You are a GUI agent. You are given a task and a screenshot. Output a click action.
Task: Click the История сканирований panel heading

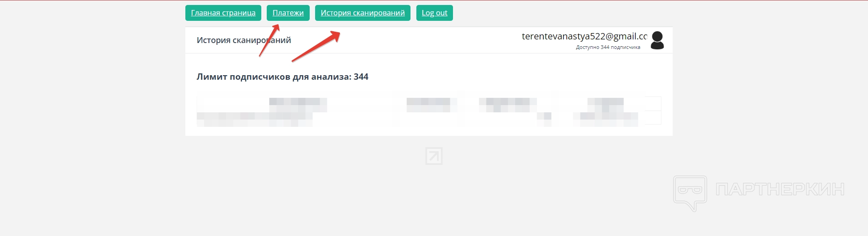pyautogui.click(x=244, y=40)
